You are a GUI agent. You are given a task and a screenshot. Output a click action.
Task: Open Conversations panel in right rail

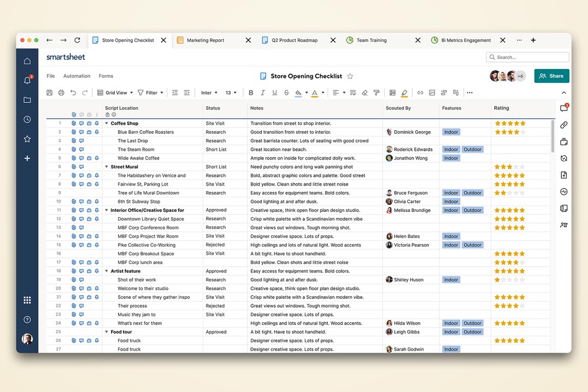pos(563,108)
